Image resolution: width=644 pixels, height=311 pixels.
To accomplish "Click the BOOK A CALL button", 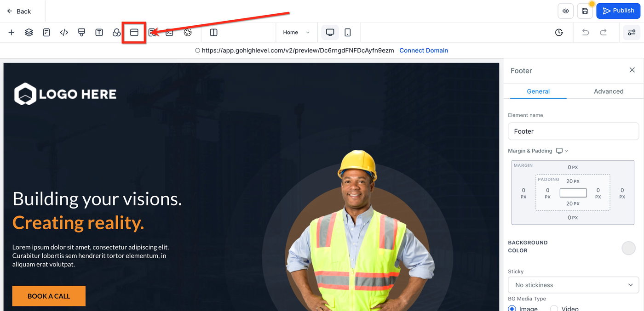I will (x=49, y=296).
